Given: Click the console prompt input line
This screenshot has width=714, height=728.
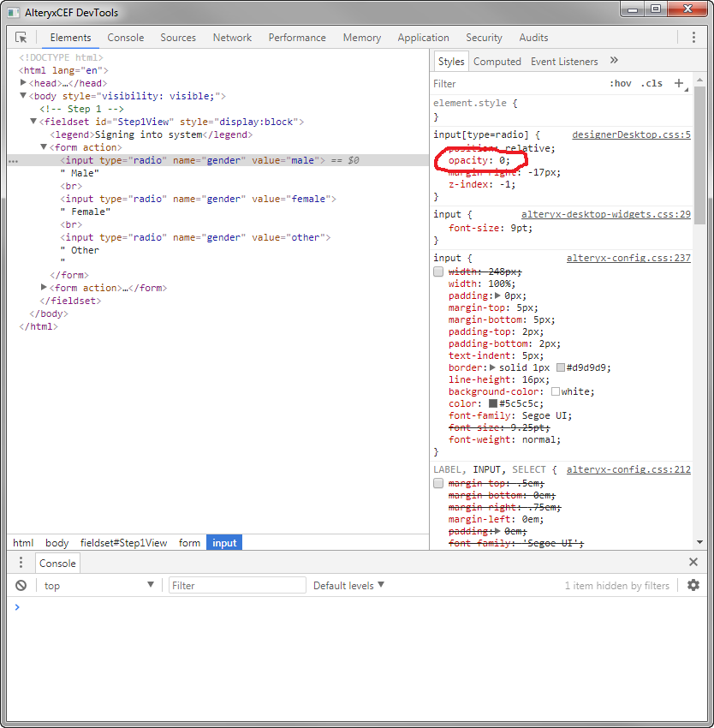Looking at the screenshot, I should (x=358, y=607).
